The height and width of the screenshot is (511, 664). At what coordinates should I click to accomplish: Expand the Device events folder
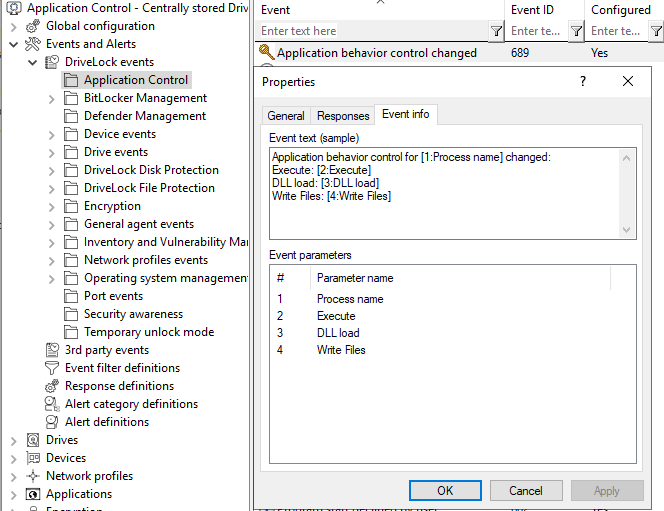52,135
